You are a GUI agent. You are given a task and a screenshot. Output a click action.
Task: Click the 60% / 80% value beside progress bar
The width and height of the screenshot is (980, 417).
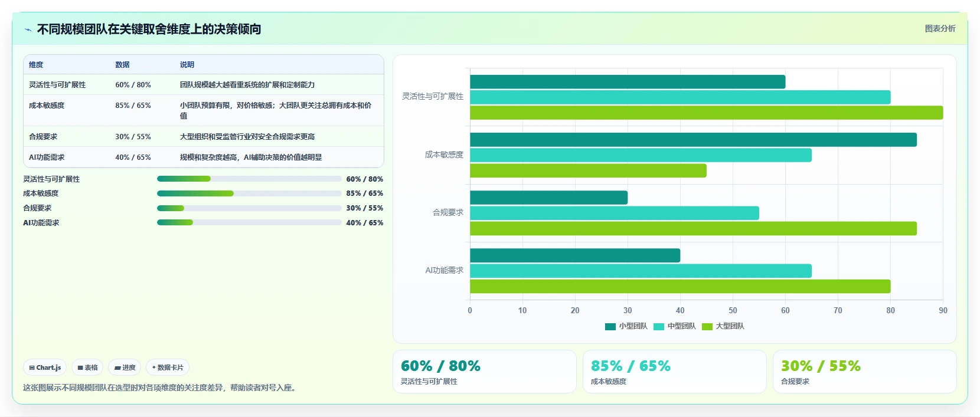coord(365,179)
